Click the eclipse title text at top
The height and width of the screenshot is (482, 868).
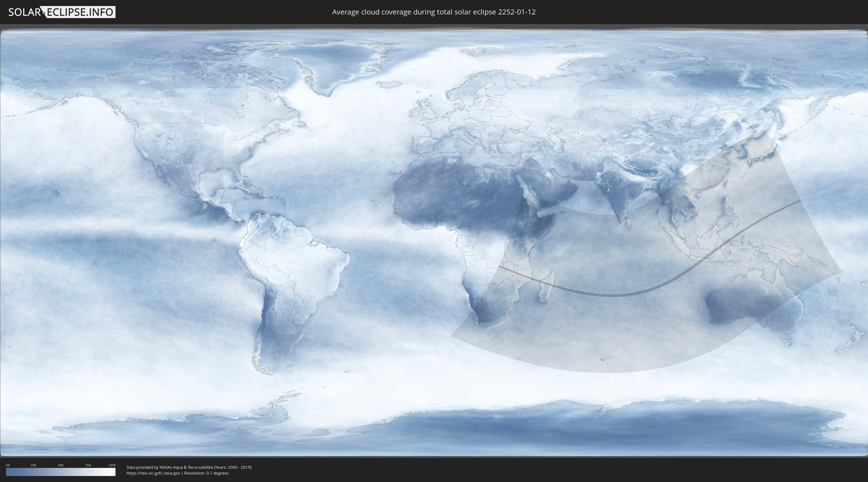434,12
